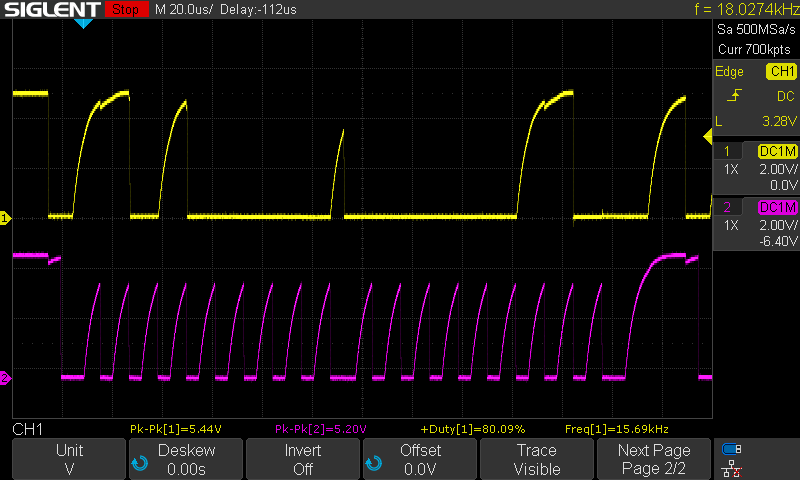Viewport: 800px width, 480px height.
Task: Open the channel 2 DC1M coupling badge
Action: pyautogui.click(x=778, y=207)
